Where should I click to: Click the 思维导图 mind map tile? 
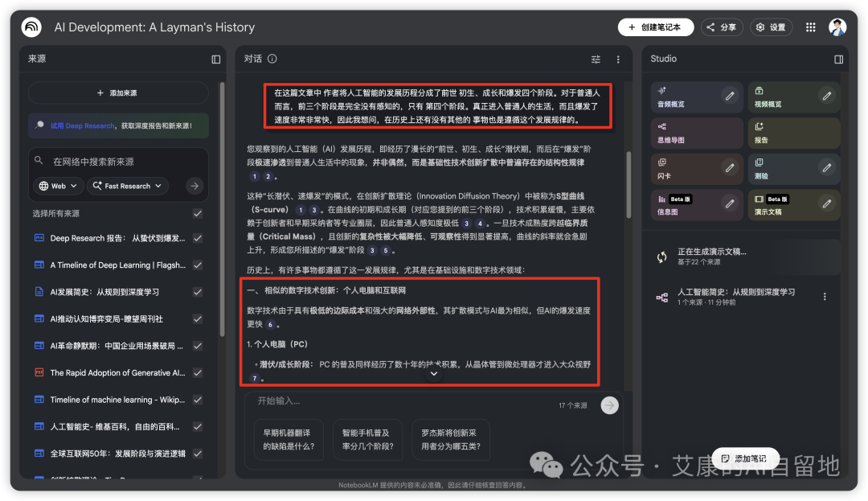[697, 133]
